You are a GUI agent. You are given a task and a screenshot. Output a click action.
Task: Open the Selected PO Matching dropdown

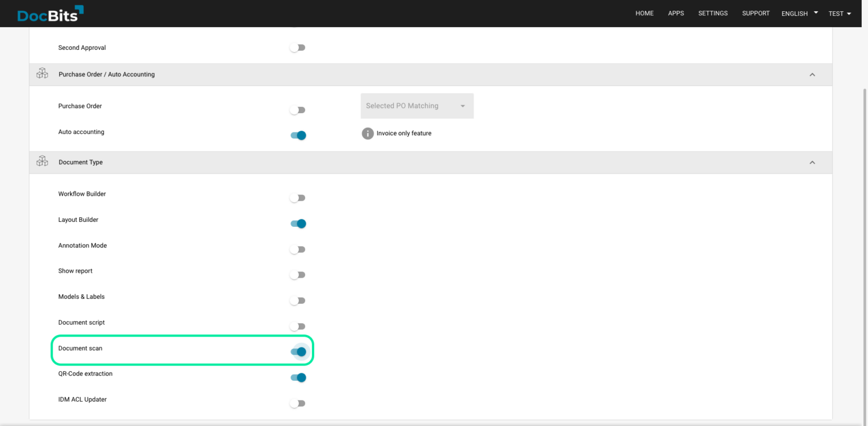tap(416, 106)
